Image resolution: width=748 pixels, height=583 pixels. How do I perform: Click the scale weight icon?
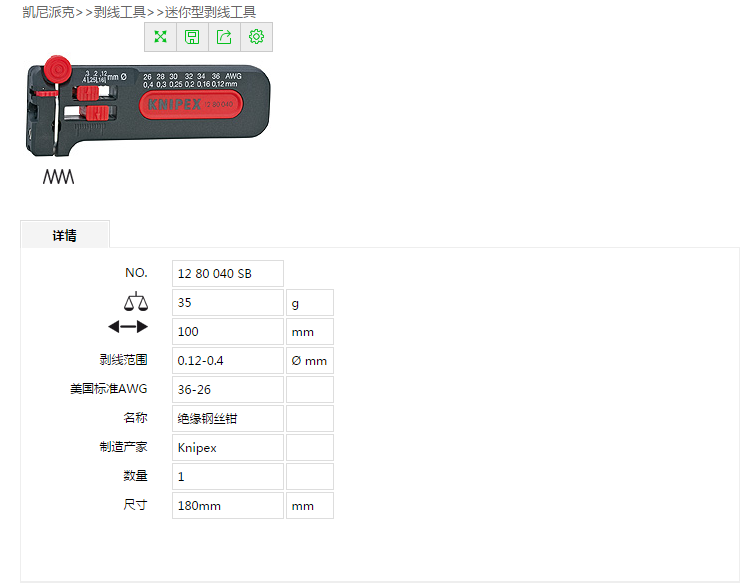point(136,302)
